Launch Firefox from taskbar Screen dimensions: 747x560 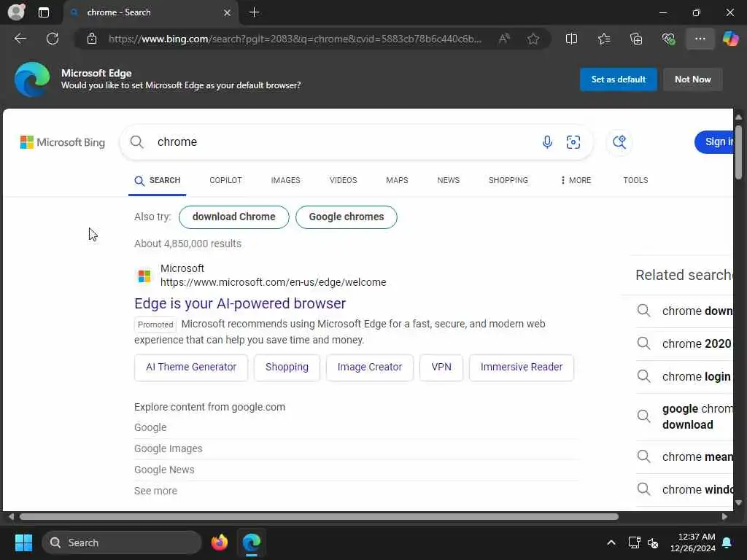click(219, 542)
